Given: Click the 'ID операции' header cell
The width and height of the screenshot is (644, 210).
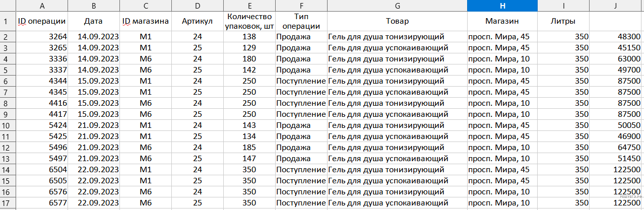Looking at the screenshot, I should point(41,21).
